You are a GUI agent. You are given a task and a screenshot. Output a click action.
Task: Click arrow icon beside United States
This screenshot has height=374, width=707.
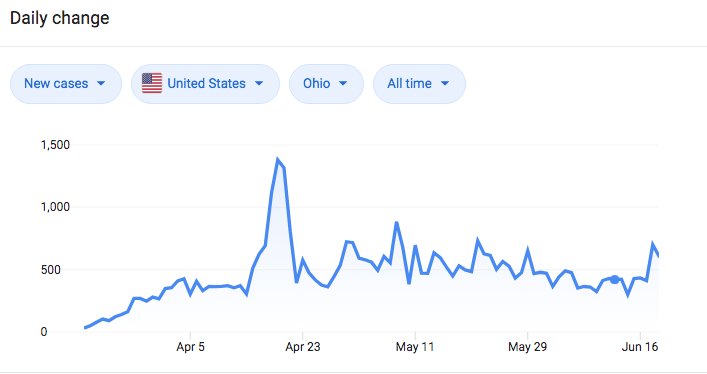pos(259,83)
